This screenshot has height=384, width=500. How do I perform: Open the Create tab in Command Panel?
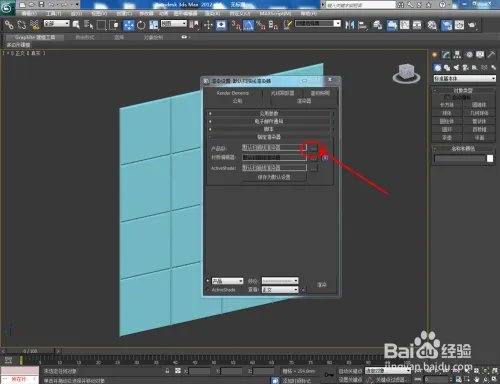(x=435, y=55)
